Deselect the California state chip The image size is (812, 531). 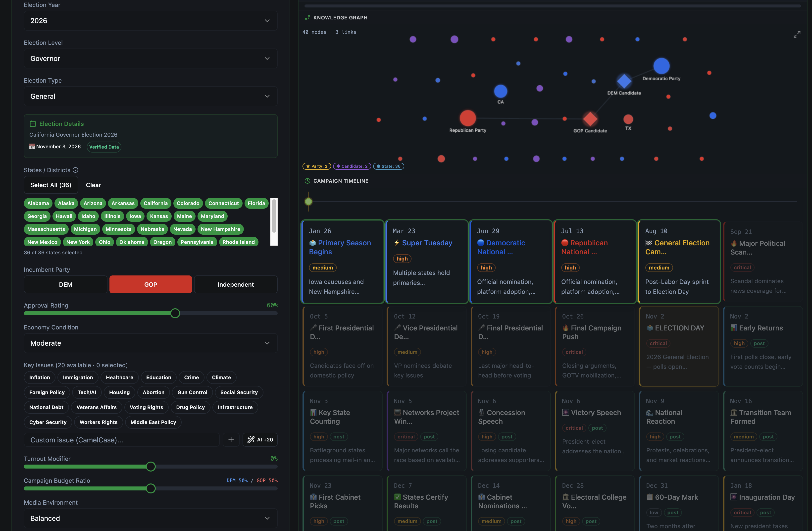pos(155,203)
